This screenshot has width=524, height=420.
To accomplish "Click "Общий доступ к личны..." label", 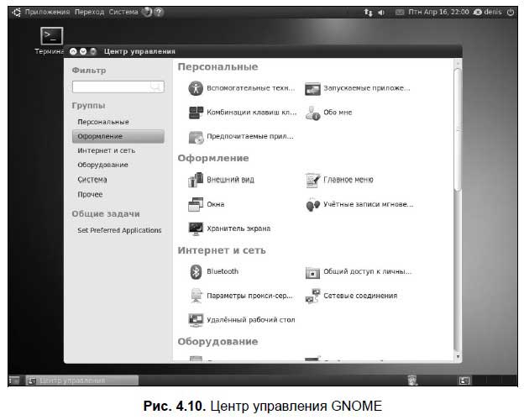I will [367, 271].
